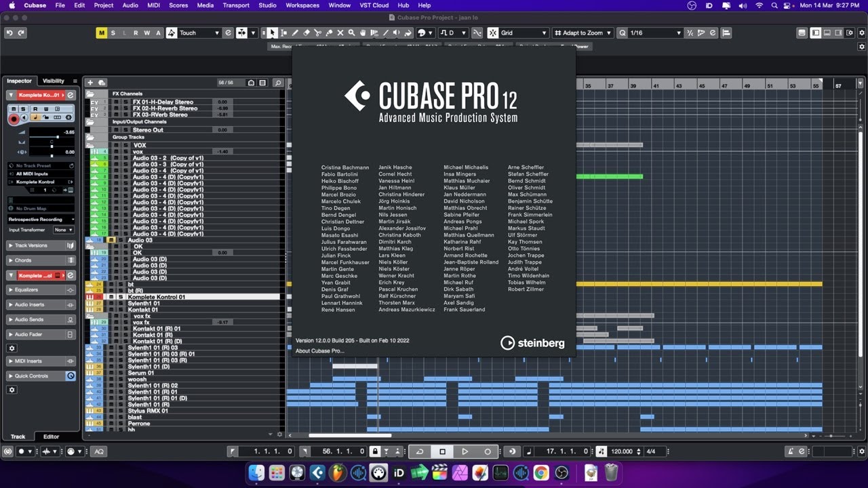This screenshot has height=488, width=868.
Task: Click the 4/4 time signature field
Action: point(652,451)
